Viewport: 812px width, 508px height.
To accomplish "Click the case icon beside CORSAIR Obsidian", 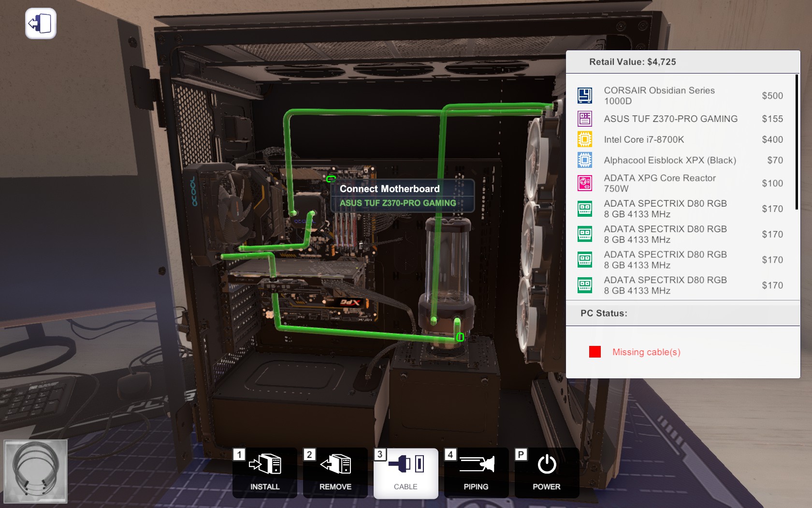I will point(585,95).
